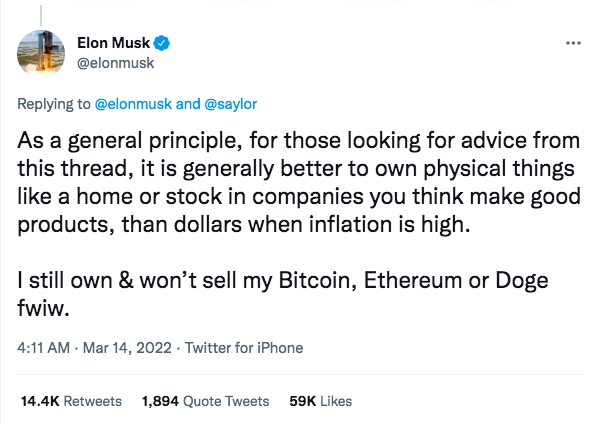See who gave the 59K Likes
The image size is (599, 424).
(321, 401)
